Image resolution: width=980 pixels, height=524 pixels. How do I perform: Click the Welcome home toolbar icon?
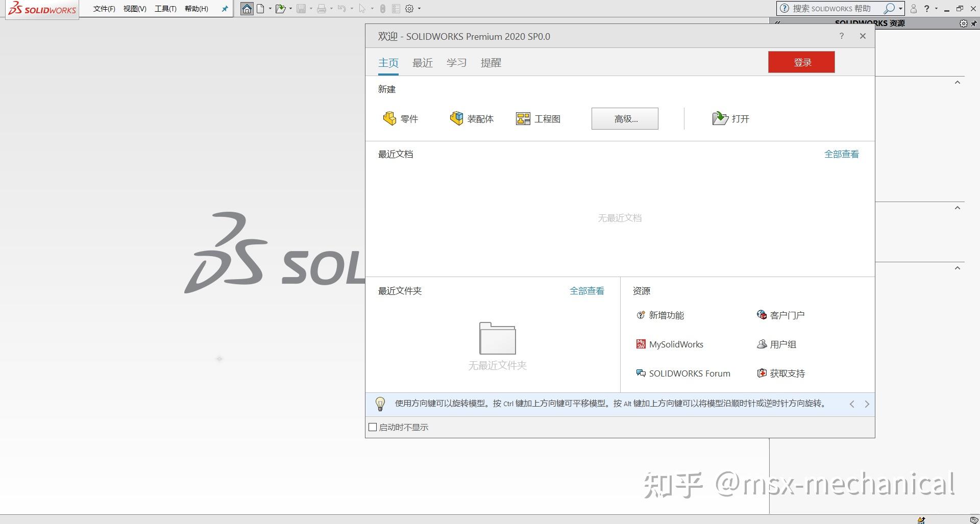pos(247,9)
